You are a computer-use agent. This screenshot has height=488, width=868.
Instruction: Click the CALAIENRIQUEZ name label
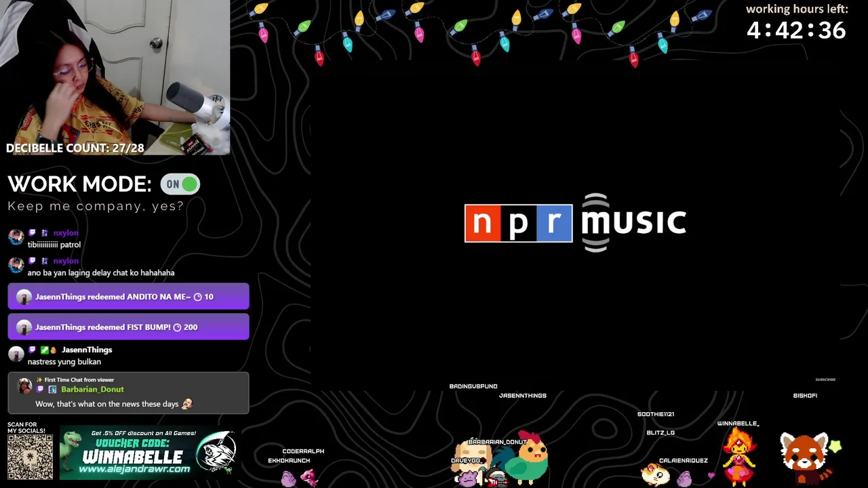(x=684, y=461)
